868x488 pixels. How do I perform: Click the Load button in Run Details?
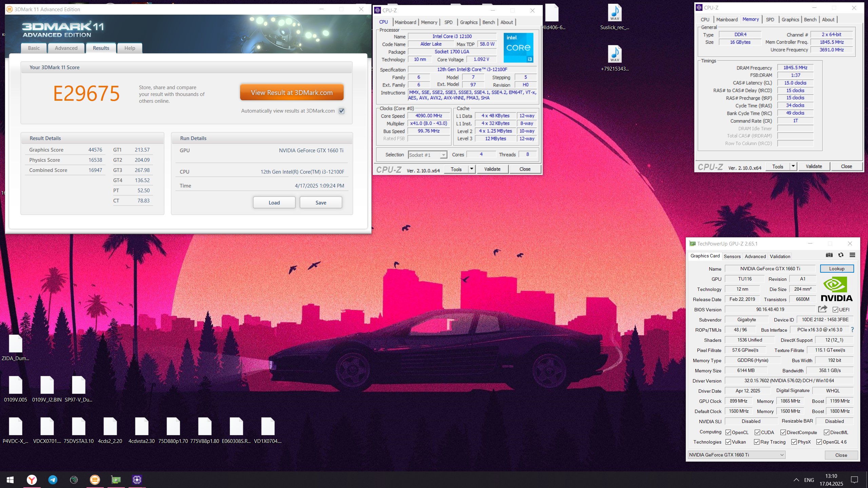tap(274, 202)
